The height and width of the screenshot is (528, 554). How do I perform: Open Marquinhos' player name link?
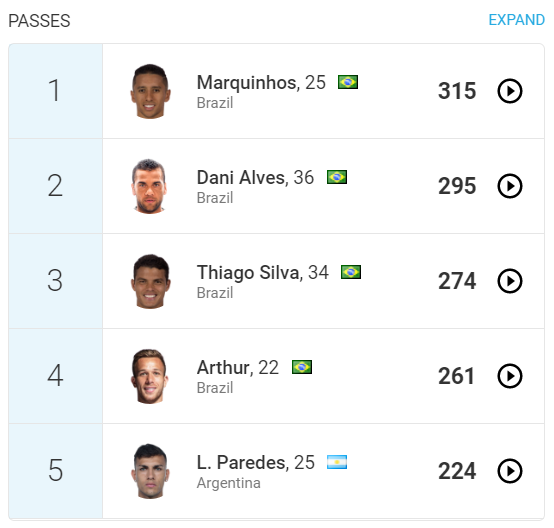(x=248, y=83)
